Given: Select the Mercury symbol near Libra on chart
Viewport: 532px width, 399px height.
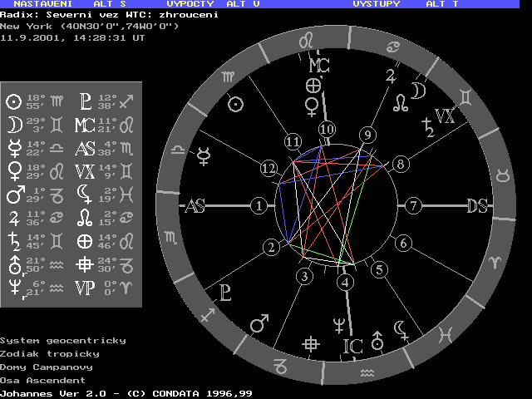Looking at the screenshot, I should click(x=204, y=154).
